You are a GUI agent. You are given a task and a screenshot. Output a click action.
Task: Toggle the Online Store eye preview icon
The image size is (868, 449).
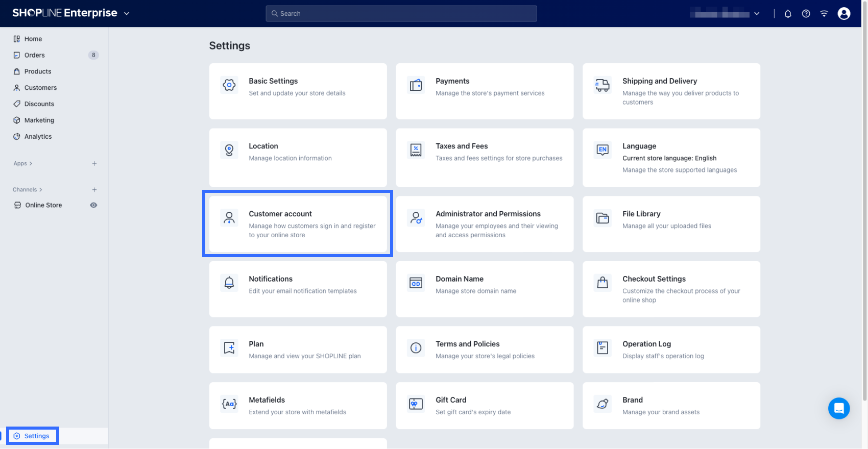coord(93,205)
